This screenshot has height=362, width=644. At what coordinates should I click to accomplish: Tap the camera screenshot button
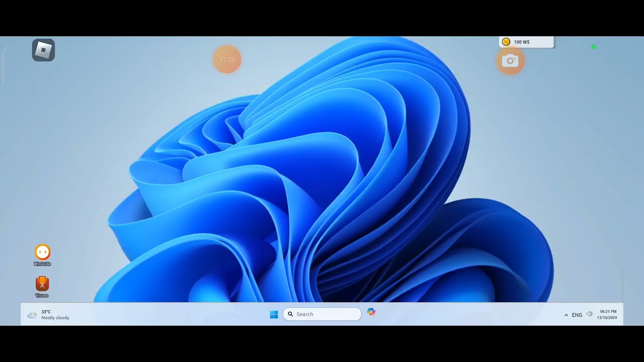click(x=510, y=61)
